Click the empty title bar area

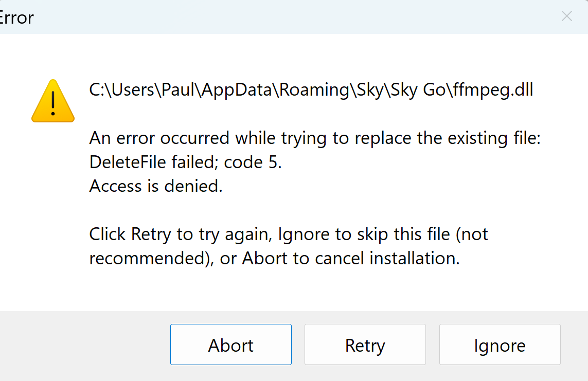coord(288,16)
